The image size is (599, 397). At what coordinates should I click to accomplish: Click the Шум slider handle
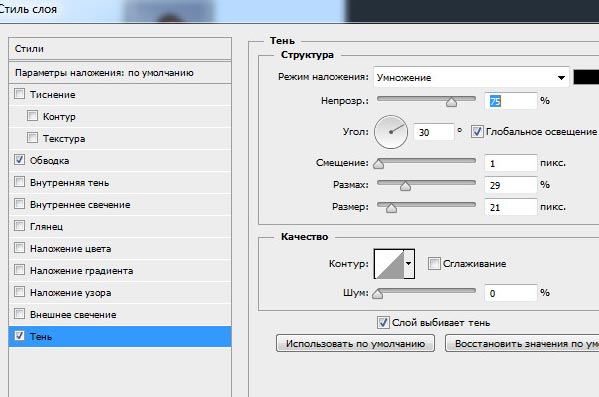(377, 294)
